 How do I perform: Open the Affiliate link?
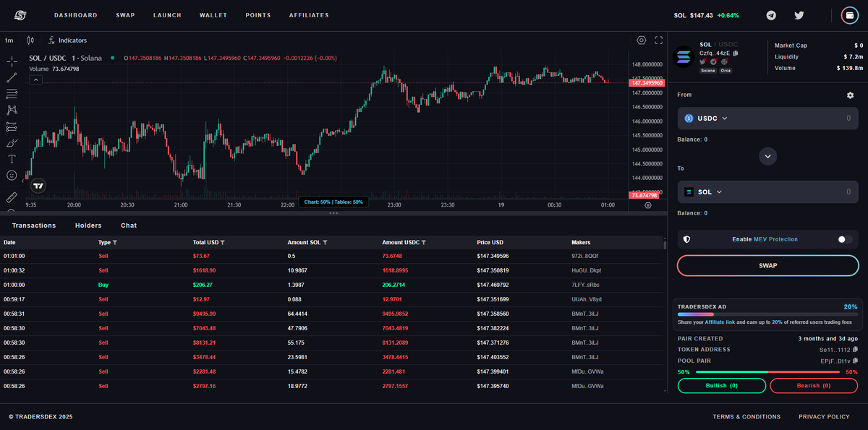(x=721, y=322)
